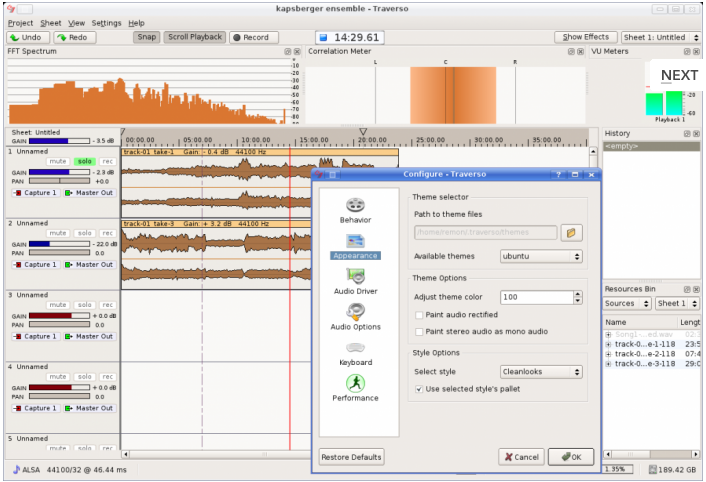Click the Show Effects button
This screenshot has height=482, width=706.
[x=585, y=37]
